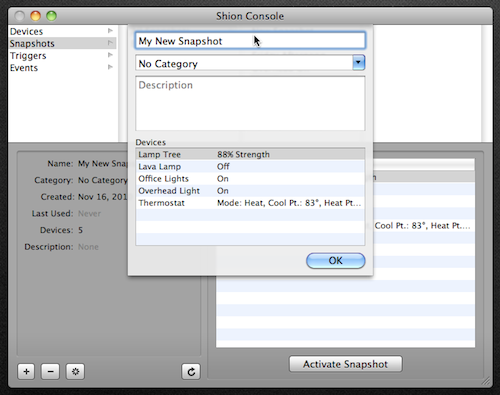Click the Office Lights On state
The image size is (500, 395).
pyautogui.click(x=223, y=179)
